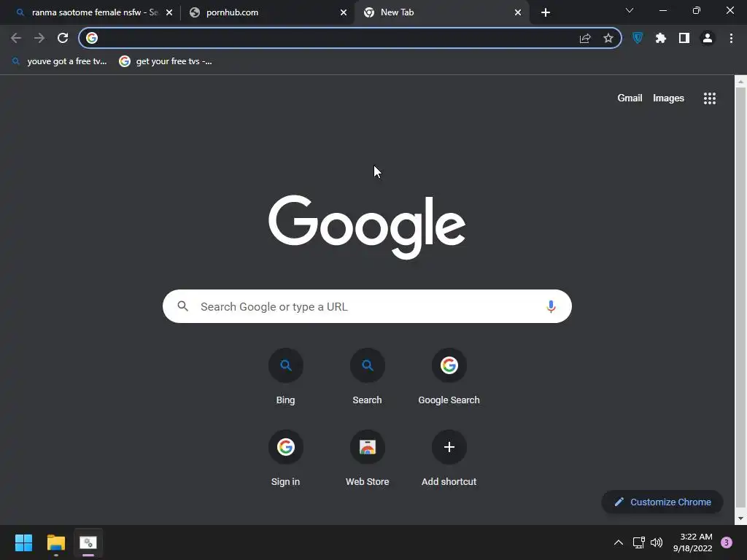Image resolution: width=747 pixels, height=560 pixels.
Task: Open the Search shortcut tile
Action: click(367, 376)
